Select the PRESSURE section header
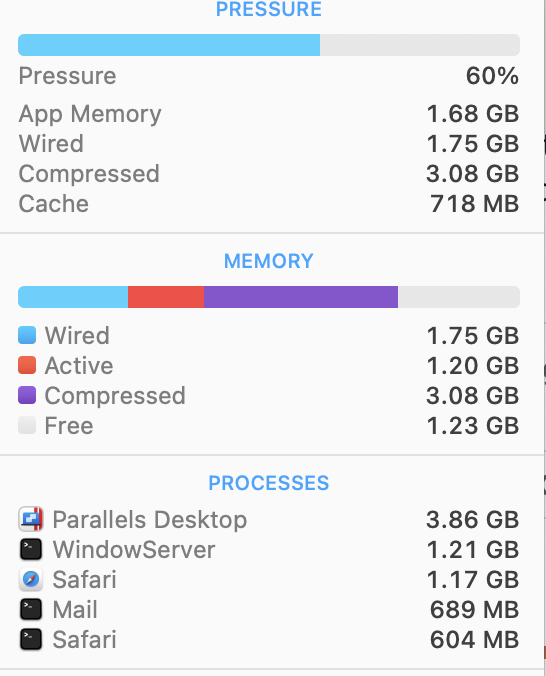The width and height of the screenshot is (546, 676). pyautogui.click(x=269, y=9)
